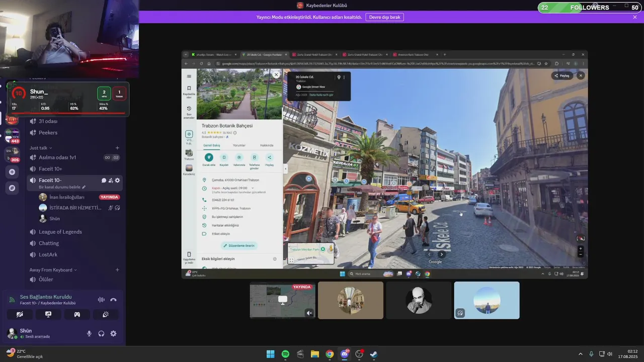Dismiss the streamer mode banner
Screen dimensions: 644x362
pos(635,17)
